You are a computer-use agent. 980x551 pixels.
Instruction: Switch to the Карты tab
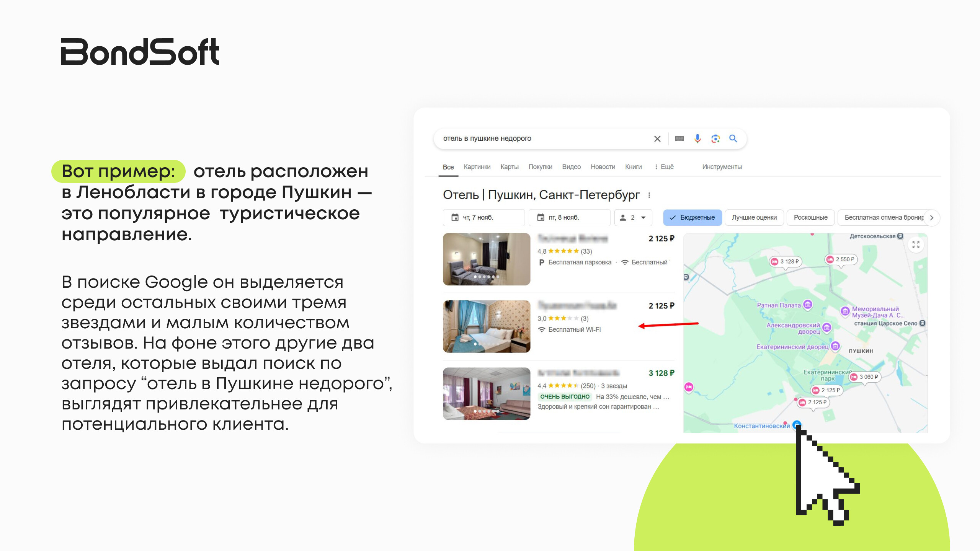coord(509,167)
